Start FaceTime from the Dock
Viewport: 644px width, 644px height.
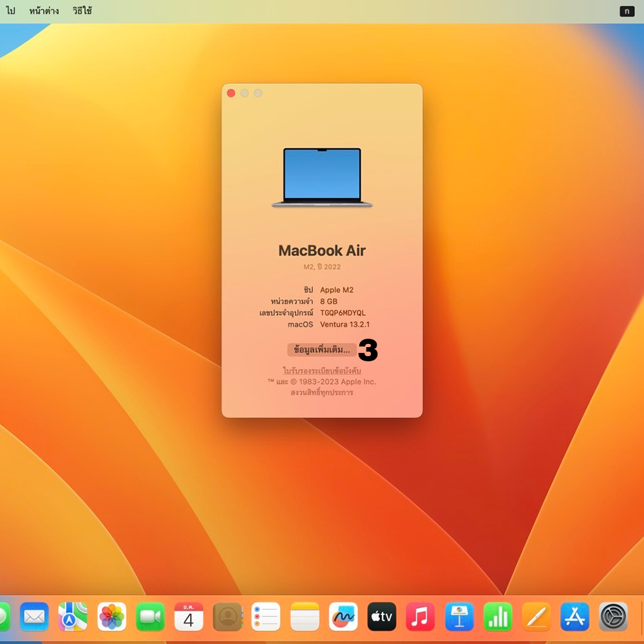click(x=150, y=617)
